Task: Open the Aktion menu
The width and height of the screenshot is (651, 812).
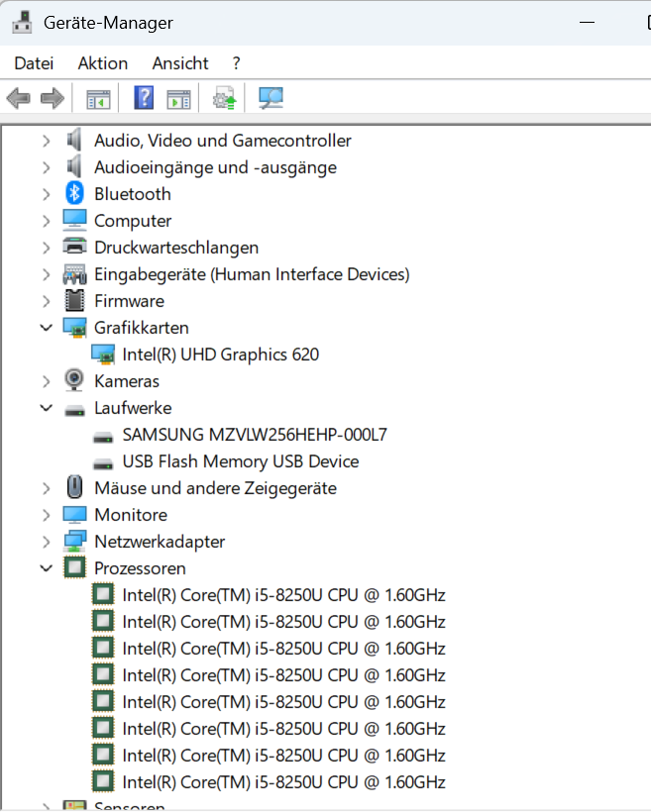Action: pos(103,63)
